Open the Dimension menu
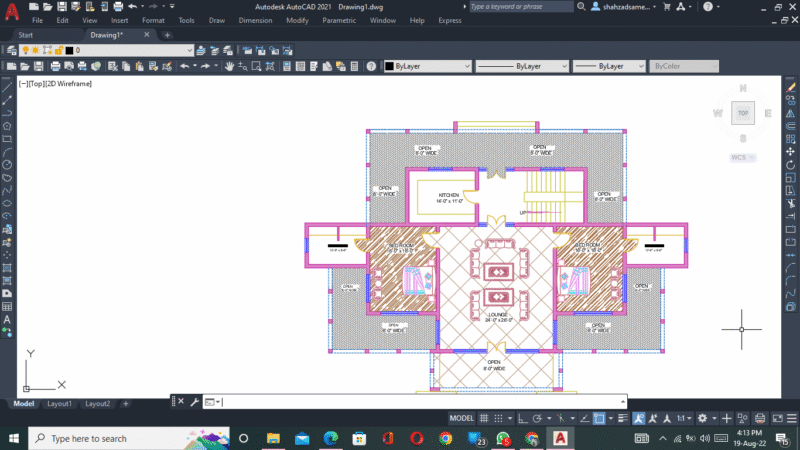 [256, 20]
